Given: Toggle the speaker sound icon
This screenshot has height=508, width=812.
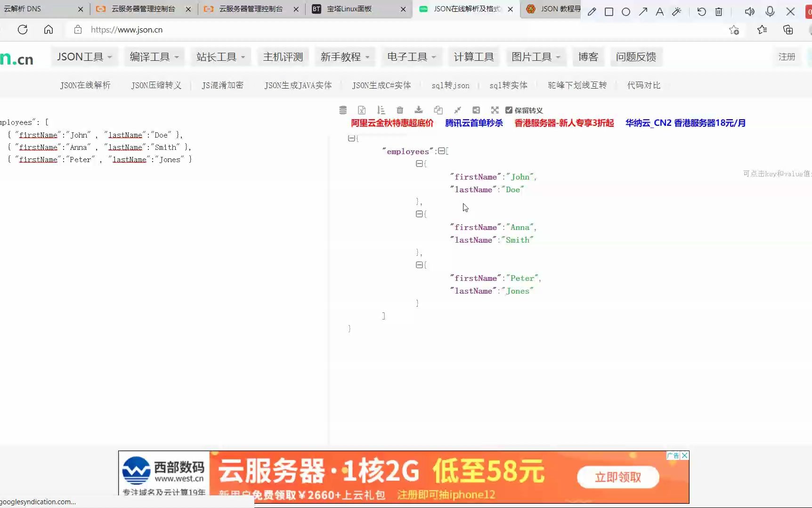Looking at the screenshot, I should [x=750, y=12].
